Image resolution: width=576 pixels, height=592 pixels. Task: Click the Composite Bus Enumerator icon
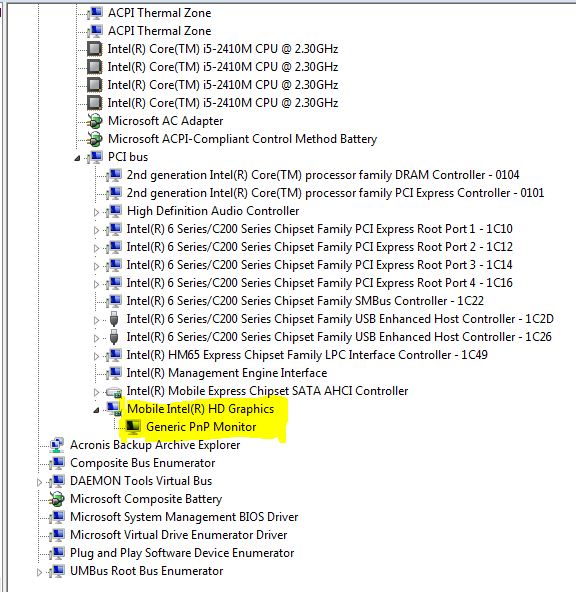[57, 463]
